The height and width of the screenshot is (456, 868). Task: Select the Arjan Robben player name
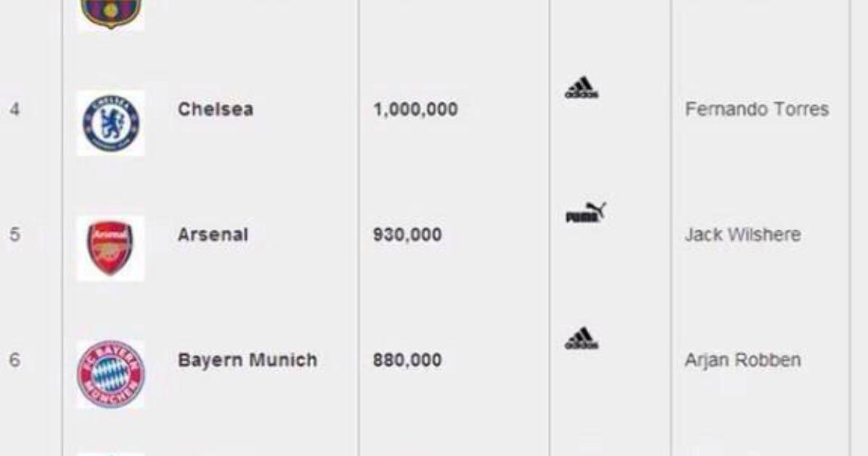click(743, 360)
